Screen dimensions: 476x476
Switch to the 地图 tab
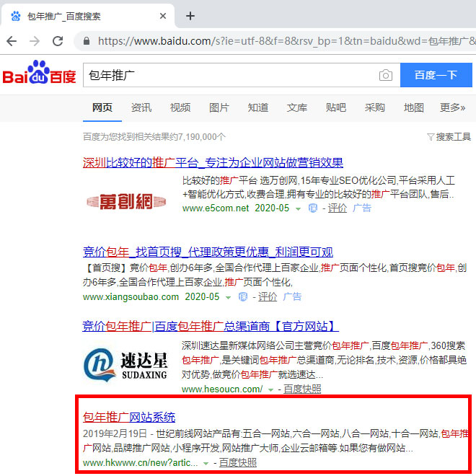tap(413, 107)
